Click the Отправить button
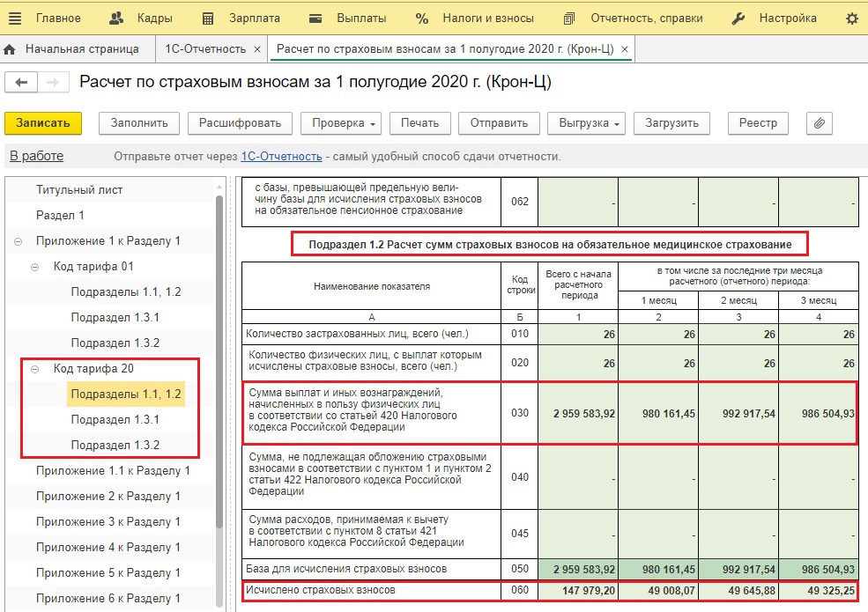Viewport: 868px width, 612px height. (499, 123)
